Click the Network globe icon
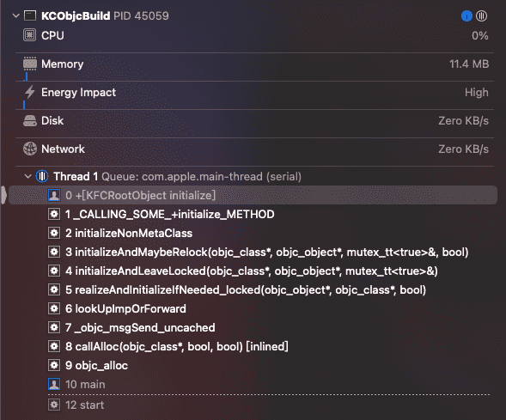Image resolution: width=506 pixels, height=420 pixels. 30,149
